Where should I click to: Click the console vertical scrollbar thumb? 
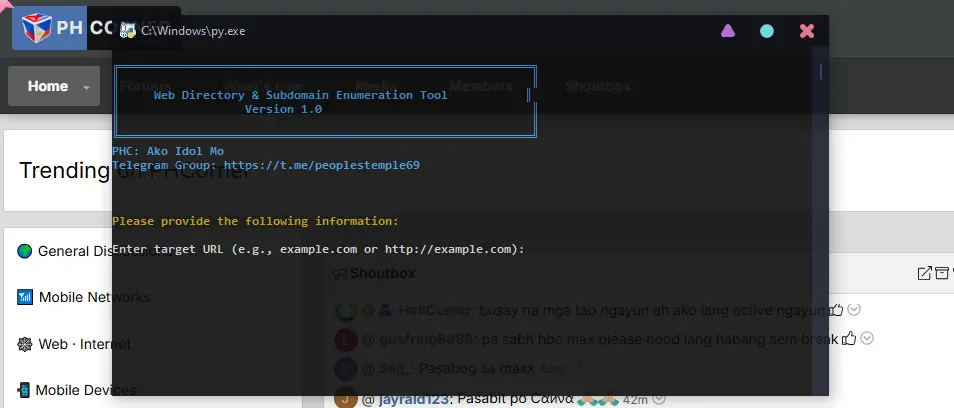pos(821,72)
